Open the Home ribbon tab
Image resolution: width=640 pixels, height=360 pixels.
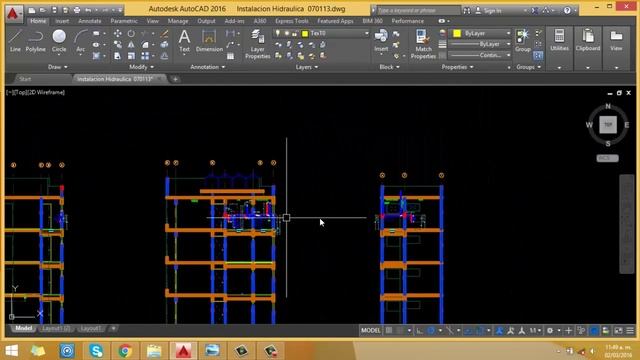point(38,21)
